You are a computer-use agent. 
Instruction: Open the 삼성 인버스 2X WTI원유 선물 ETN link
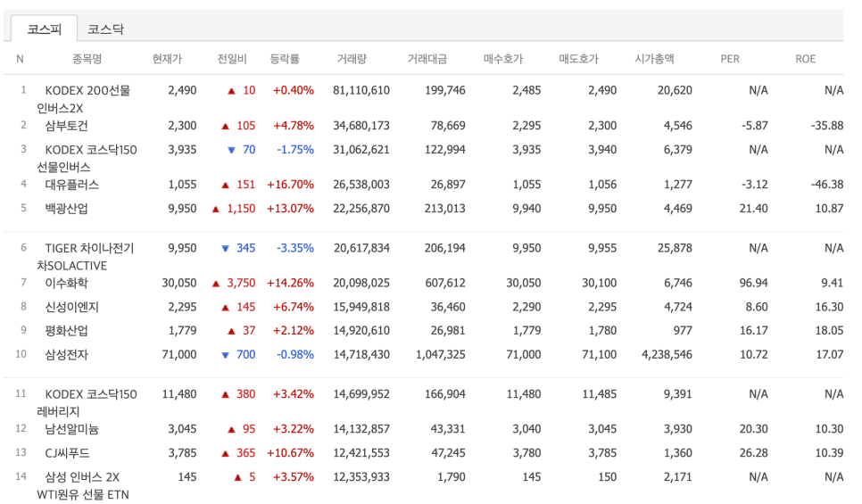pyautogui.click(x=83, y=485)
